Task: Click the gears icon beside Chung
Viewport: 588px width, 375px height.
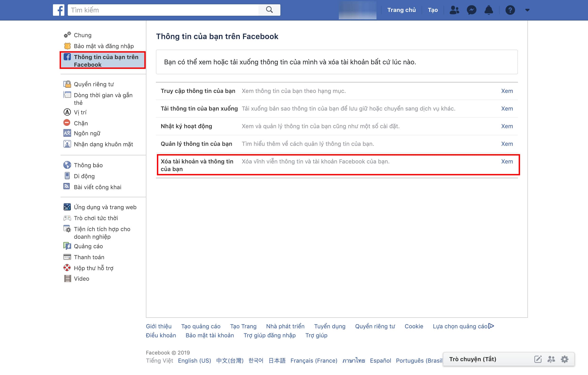Action: click(x=67, y=35)
